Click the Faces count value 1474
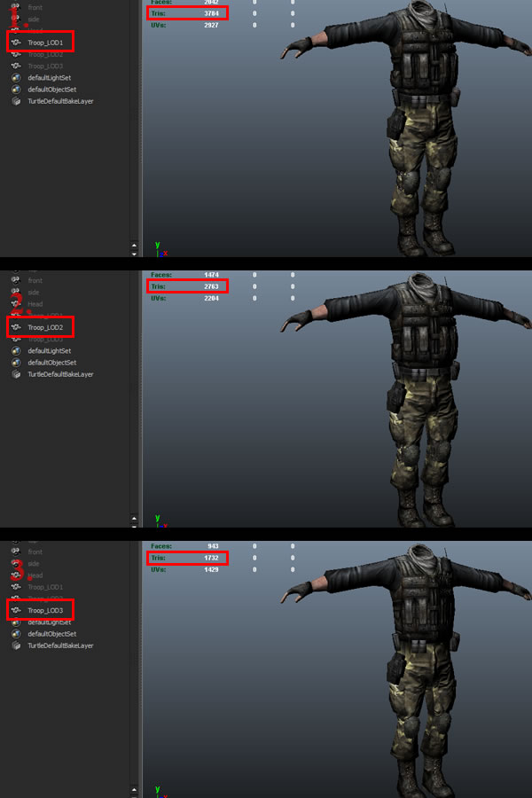The image size is (532, 798). tap(211, 275)
